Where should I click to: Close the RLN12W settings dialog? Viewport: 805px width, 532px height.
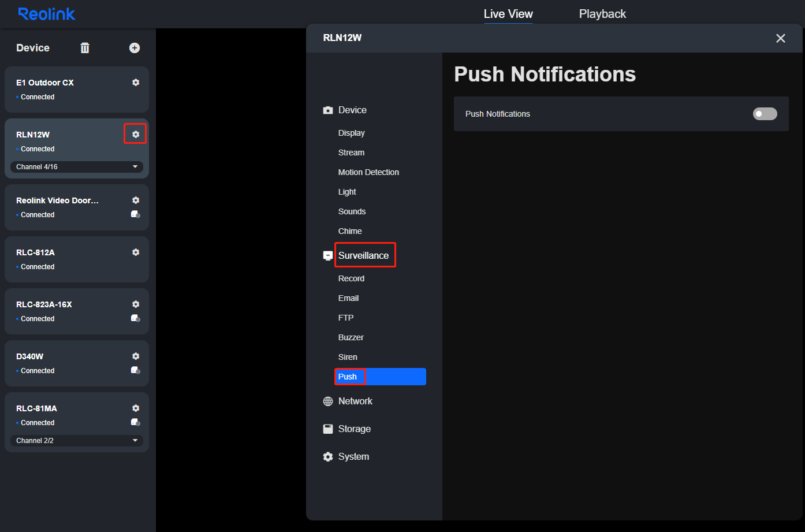(781, 38)
